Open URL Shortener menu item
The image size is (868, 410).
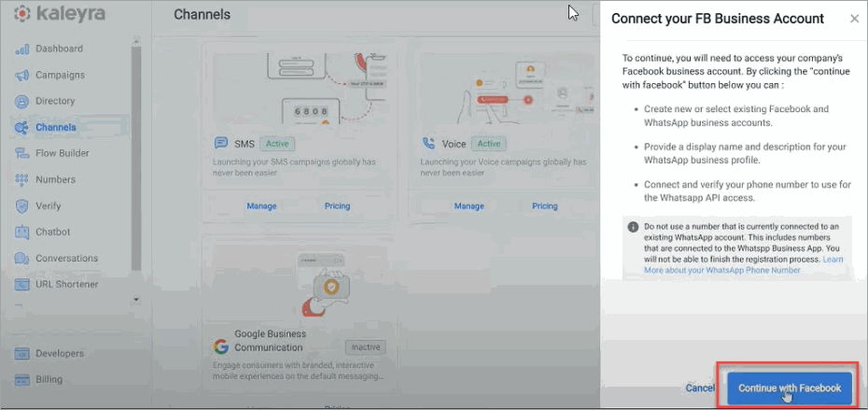pyautogui.click(x=67, y=284)
